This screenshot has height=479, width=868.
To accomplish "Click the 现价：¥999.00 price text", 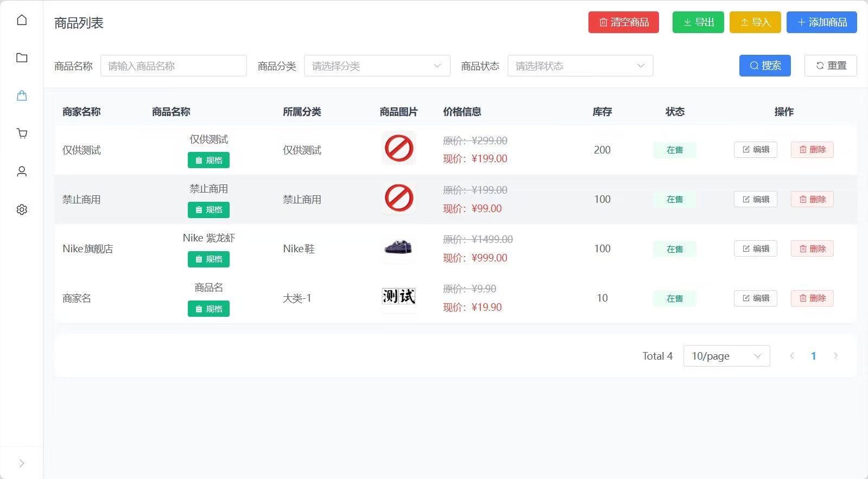I will point(475,258).
